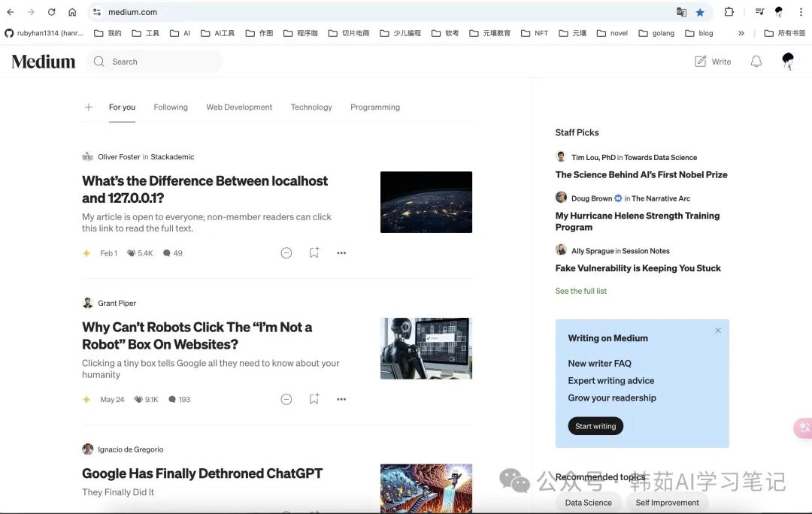Viewport: 812px width, 514px height.
Task: Open the 所有书签 all bookmarks folder
Action: (784, 33)
